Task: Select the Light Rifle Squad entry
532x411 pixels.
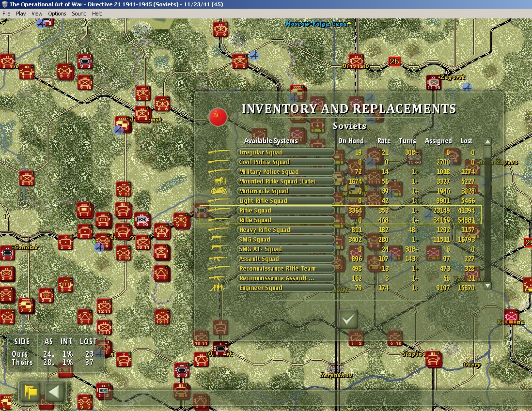Action: (286, 201)
